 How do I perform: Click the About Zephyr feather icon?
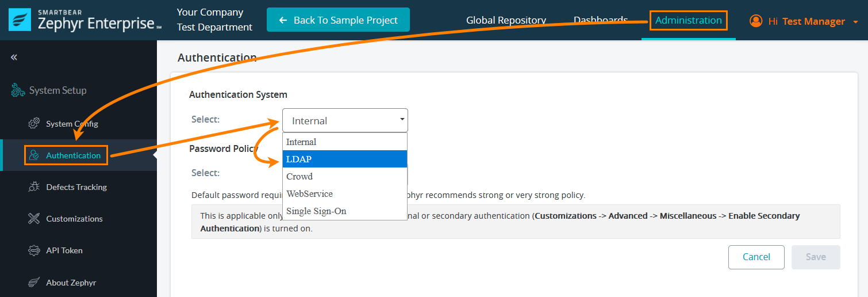pos(34,283)
